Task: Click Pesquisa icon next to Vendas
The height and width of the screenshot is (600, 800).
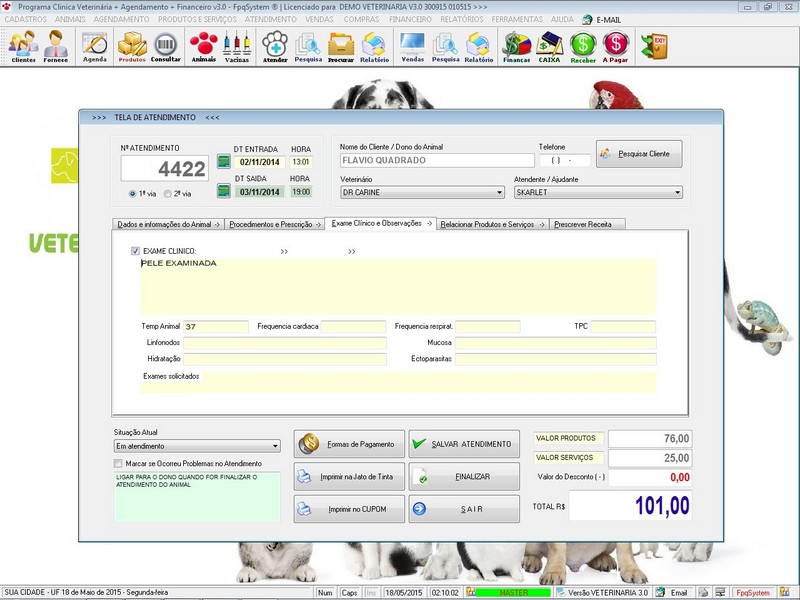Action: tap(445, 46)
